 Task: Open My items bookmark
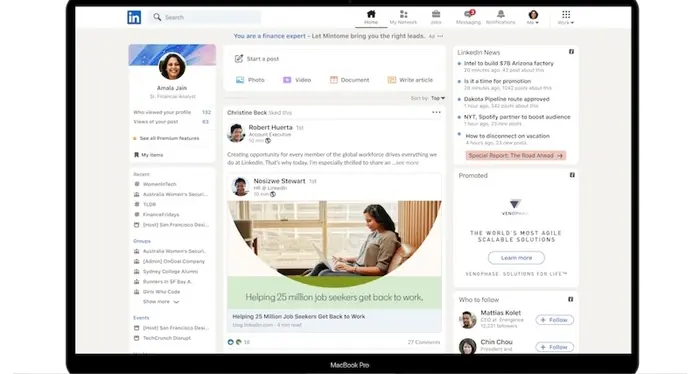[x=148, y=155]
